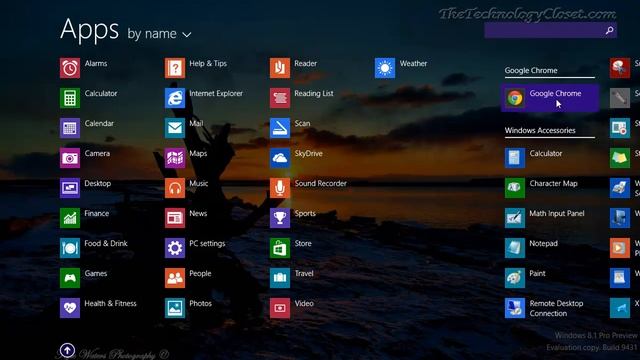This screenshot has height=360, width=640.
Task: Open the Photos app icon
Action: coord(175,308)
